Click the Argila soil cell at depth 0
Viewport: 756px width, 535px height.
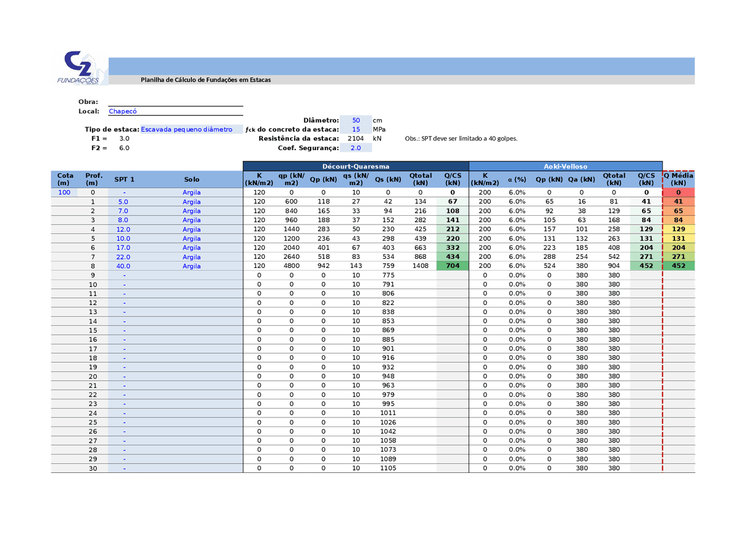pos(191,193)
